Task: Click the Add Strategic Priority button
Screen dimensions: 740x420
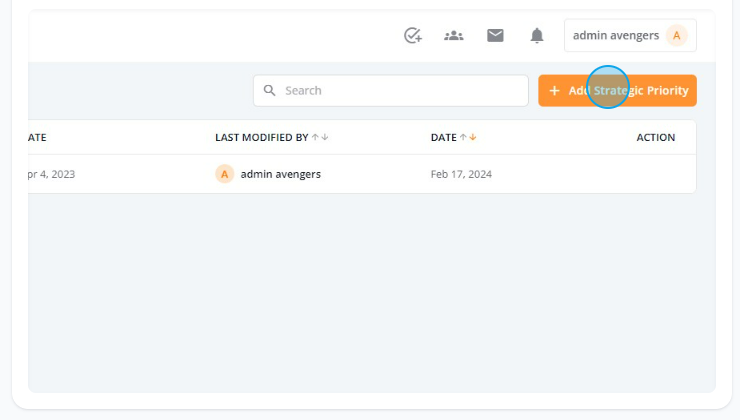Action: tap(617, 91)
